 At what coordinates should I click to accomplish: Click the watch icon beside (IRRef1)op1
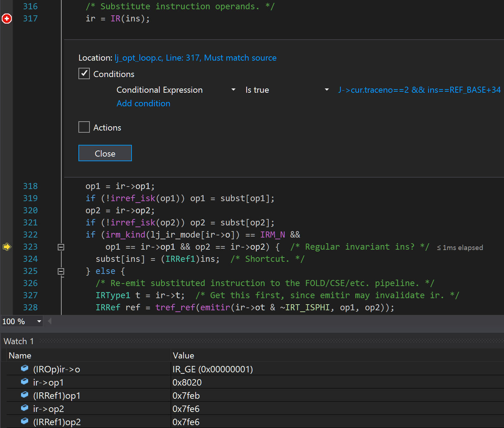(25, 395)
